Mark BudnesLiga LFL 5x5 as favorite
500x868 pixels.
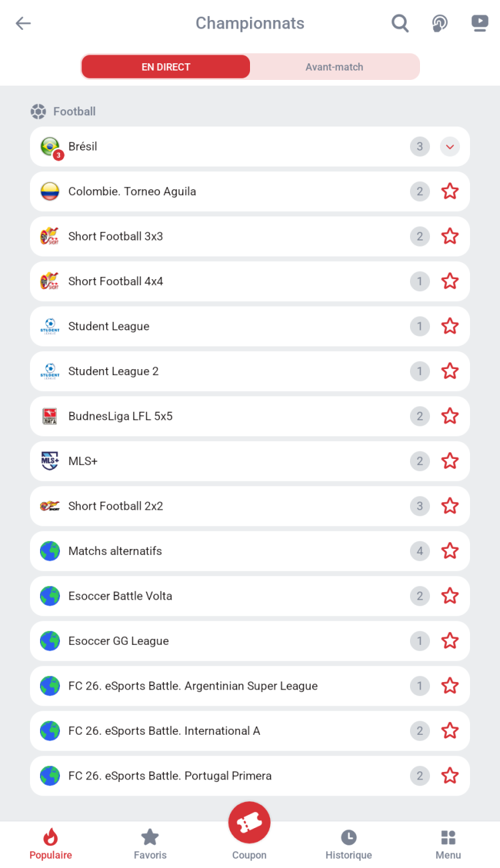point(450,416)
